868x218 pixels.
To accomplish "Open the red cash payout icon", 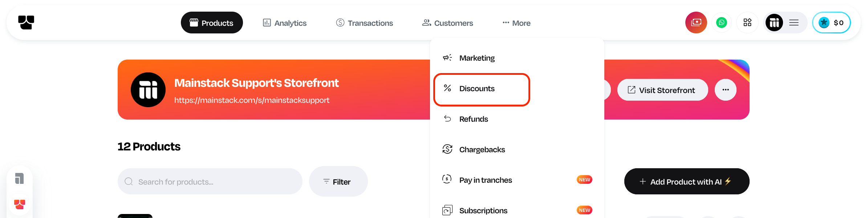I will tap(696, 23).
